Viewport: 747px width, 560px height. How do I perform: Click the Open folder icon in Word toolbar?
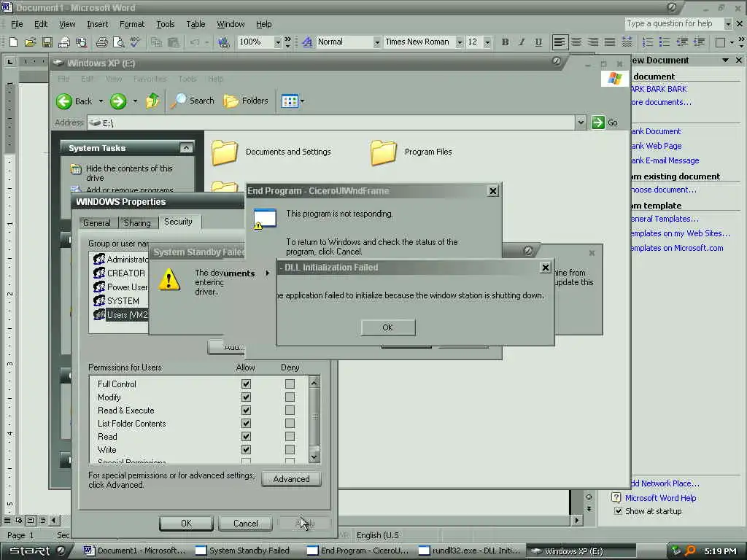point(30,42)
